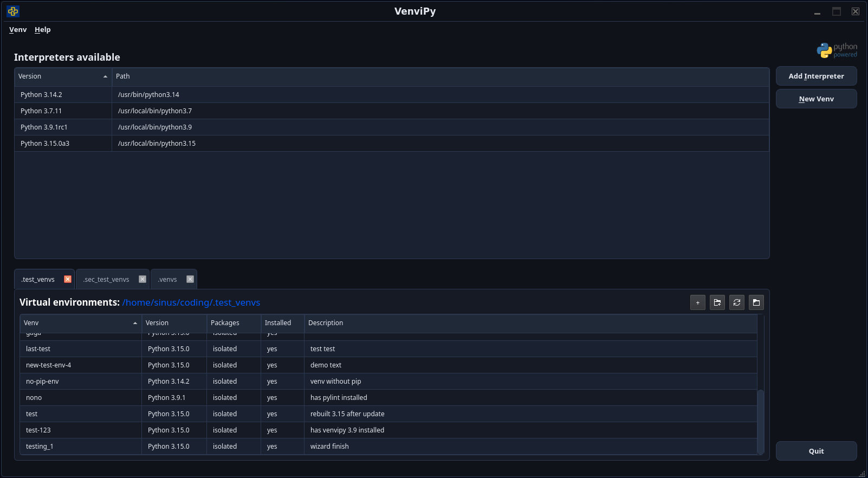Click the /usr/local/bin/python3.7 path cell
This screenshot has height=478, width=868.
(x=441, y=111)
